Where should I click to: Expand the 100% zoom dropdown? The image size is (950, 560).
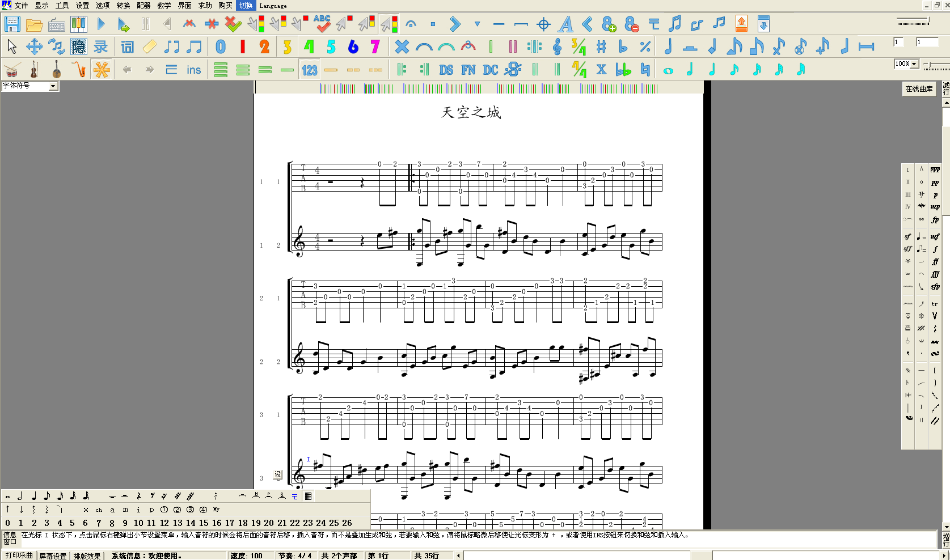914,64
